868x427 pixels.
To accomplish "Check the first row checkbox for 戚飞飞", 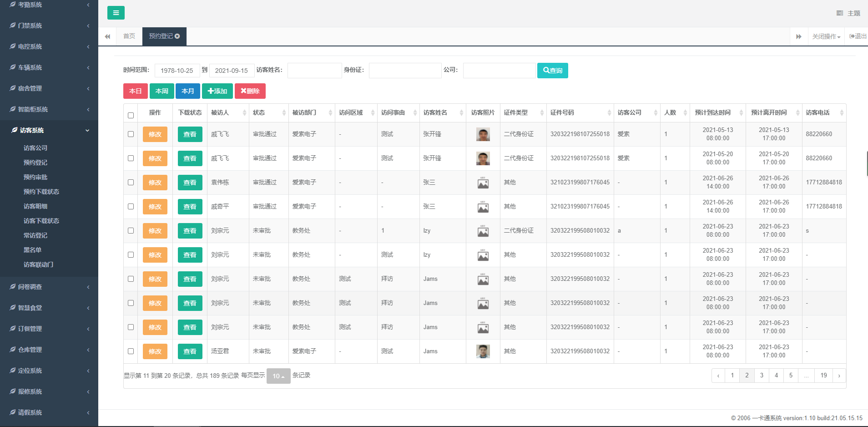I will pyautogui.click(x=131, y=134).
